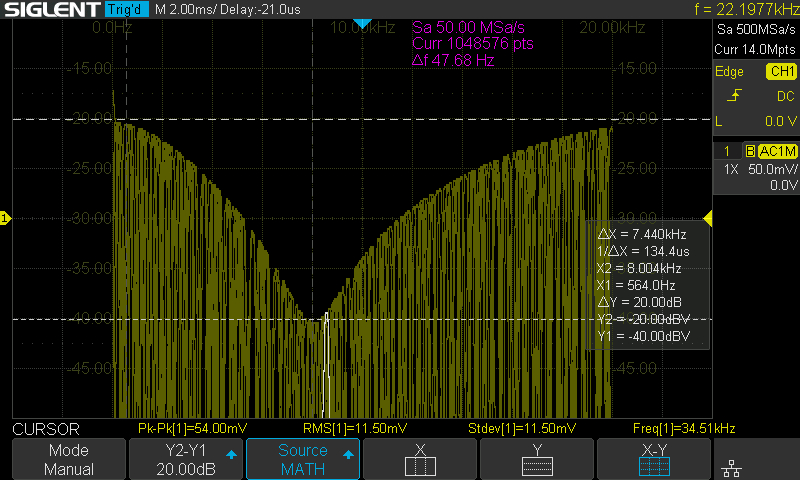This screenshot has height=480, width=800.
Task: Click the network status icon
Action: tap(731, 468)
